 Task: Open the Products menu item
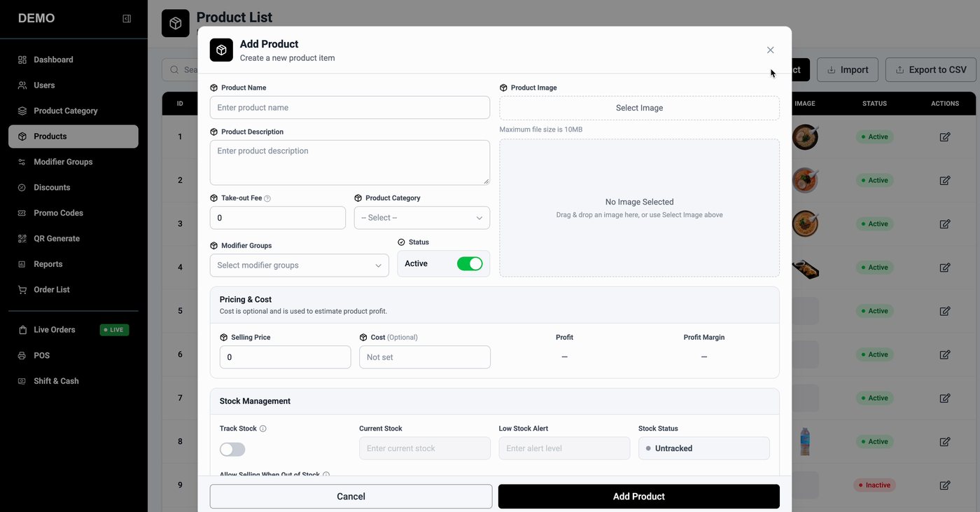pos(73,137)
